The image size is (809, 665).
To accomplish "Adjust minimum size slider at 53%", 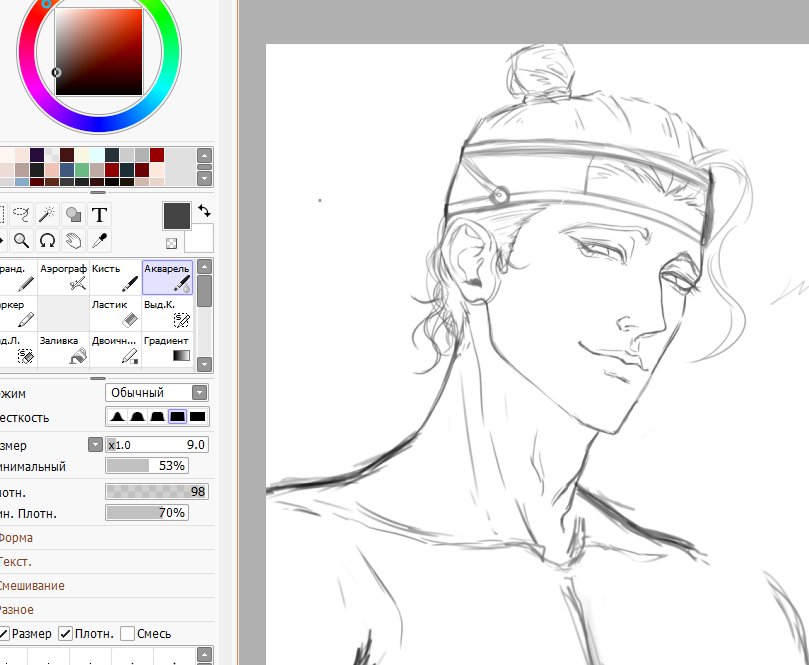I will click(x=147, y=466).
